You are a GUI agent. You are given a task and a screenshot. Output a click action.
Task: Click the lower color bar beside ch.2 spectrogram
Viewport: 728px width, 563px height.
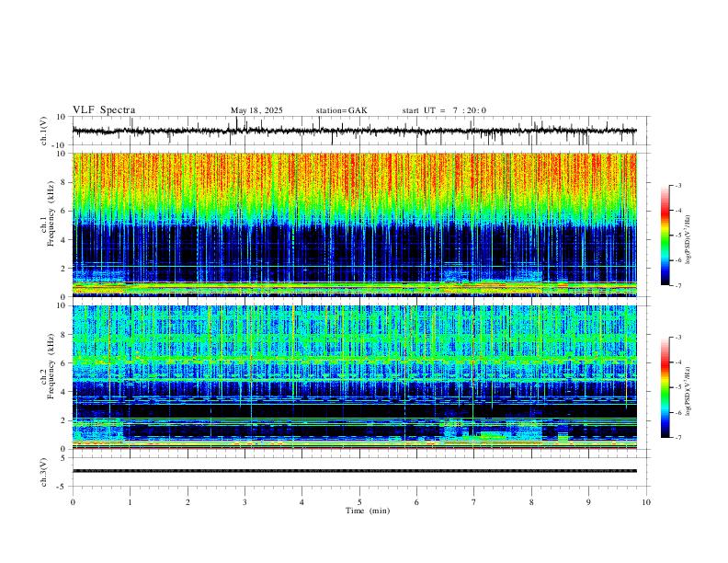[665, 387]
